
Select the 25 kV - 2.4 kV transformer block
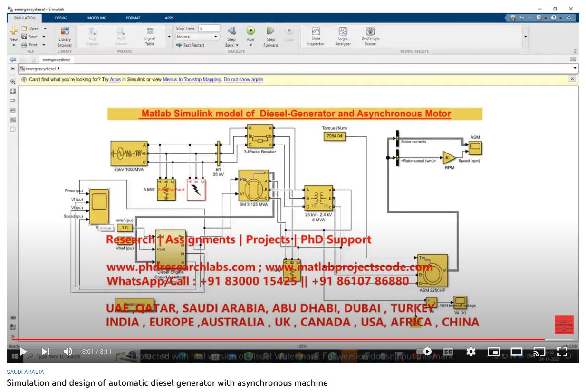(x=318, y=198)
